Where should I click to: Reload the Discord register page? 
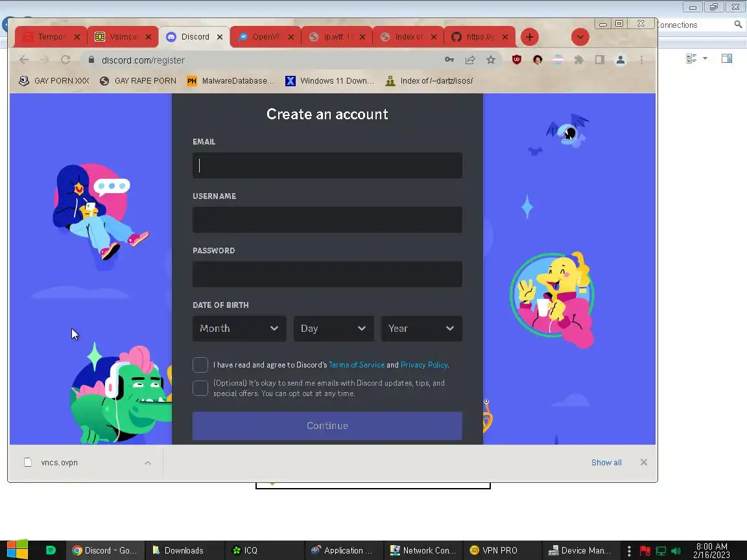pos(65,60)
